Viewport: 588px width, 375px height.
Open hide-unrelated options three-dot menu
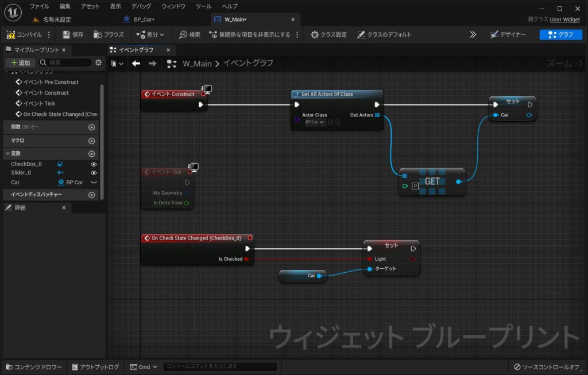[x=297, y=34]
